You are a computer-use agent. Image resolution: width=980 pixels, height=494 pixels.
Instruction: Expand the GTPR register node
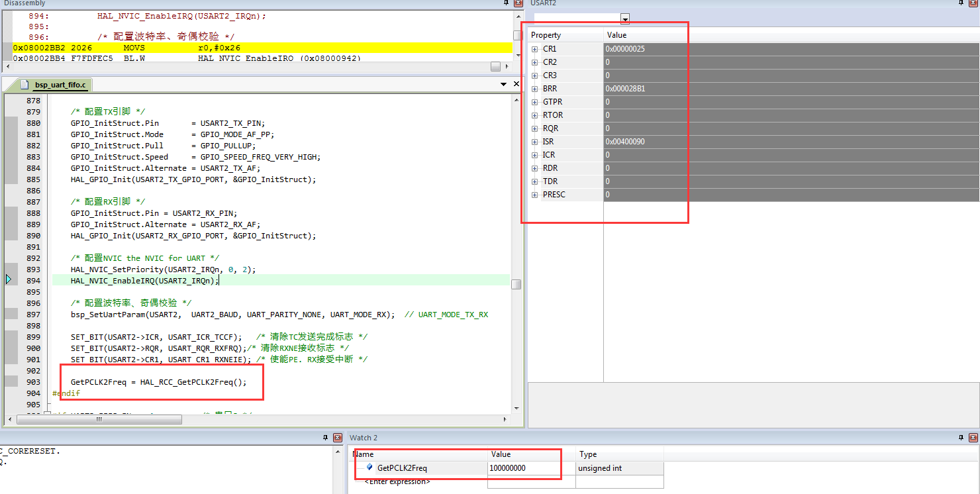click(x=535, y=102)
